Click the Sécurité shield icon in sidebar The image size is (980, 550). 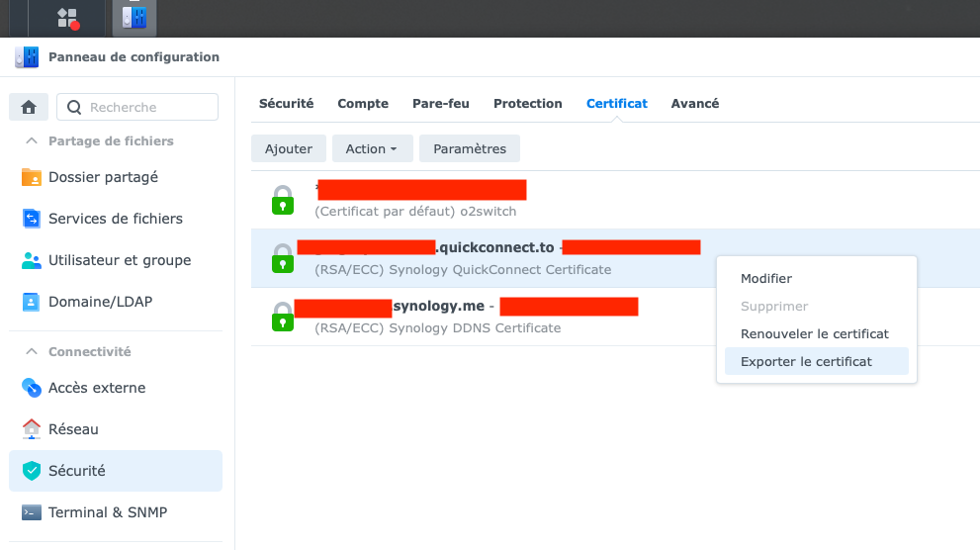coord(32,471)
